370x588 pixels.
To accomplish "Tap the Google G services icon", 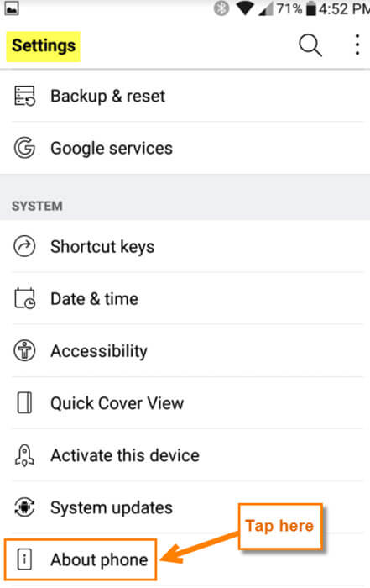I will 24,148.
